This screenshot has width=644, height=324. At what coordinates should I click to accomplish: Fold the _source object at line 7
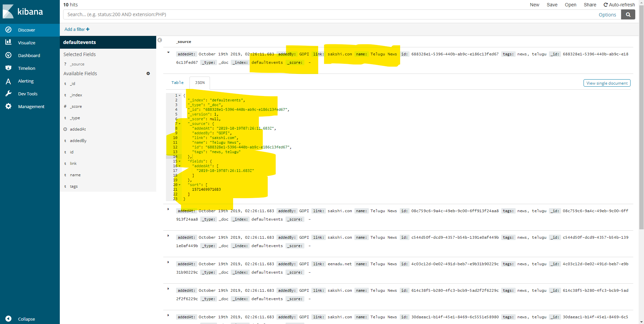tap(179, 124)
